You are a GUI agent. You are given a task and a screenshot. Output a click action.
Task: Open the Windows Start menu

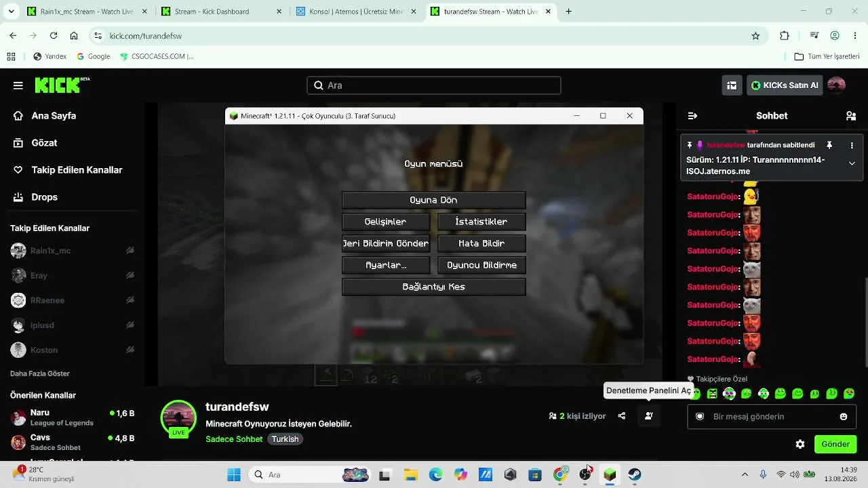[234, 474]
